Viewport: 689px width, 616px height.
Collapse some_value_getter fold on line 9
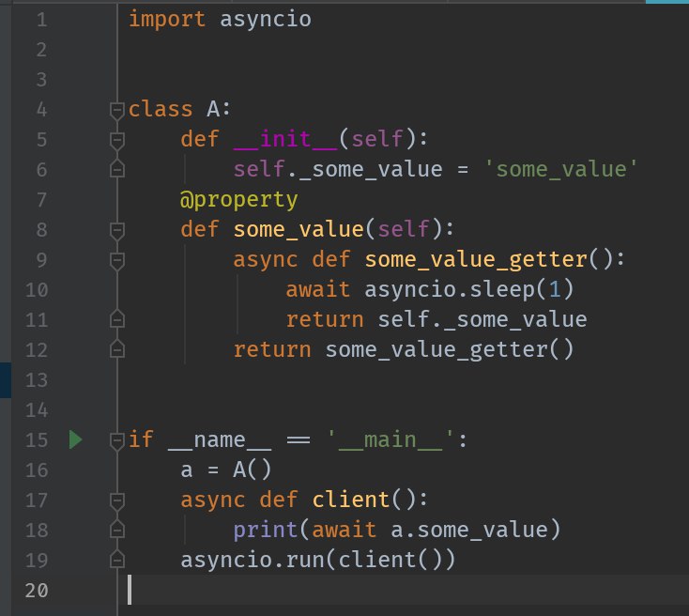[117, 261]
